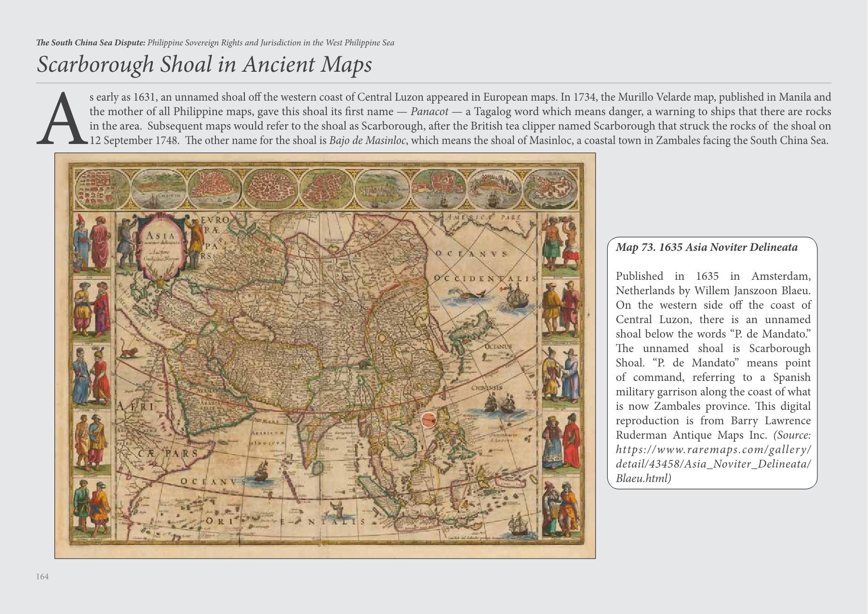Click the page title 'Scarborough Shoal in Ancient Maps'
868x614 pixels.
pos(204,65)
